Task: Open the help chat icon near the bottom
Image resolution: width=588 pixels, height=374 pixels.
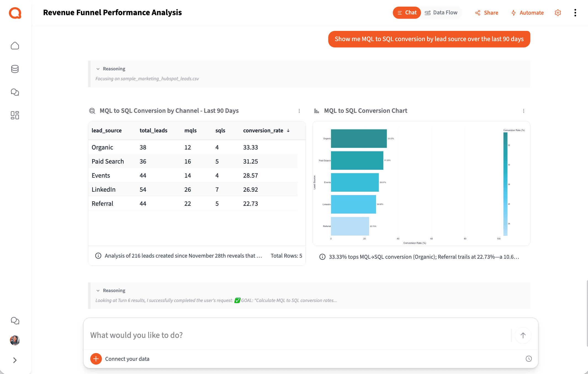Action: pyautogui.click(x=15, y=321)
